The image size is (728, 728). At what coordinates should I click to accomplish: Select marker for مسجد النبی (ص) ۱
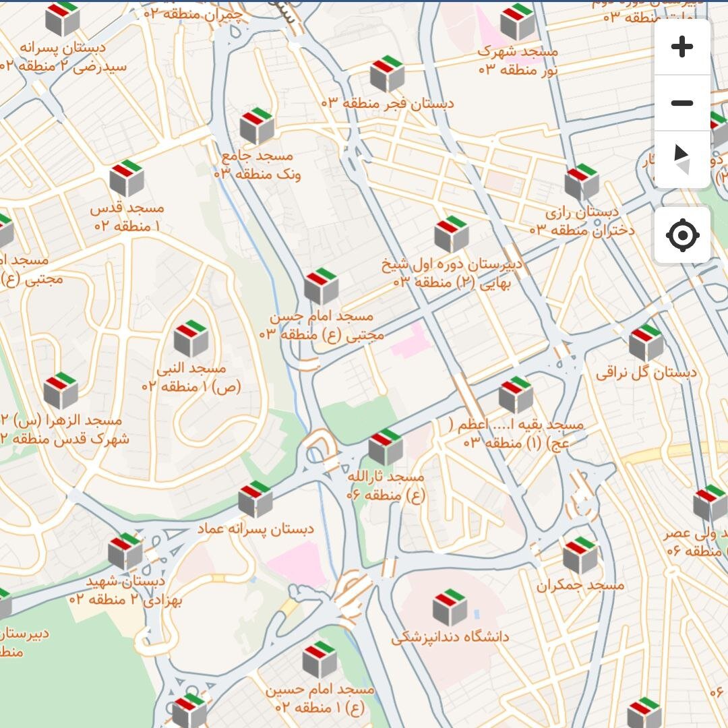pyautogui.click(x=191, y=338)
